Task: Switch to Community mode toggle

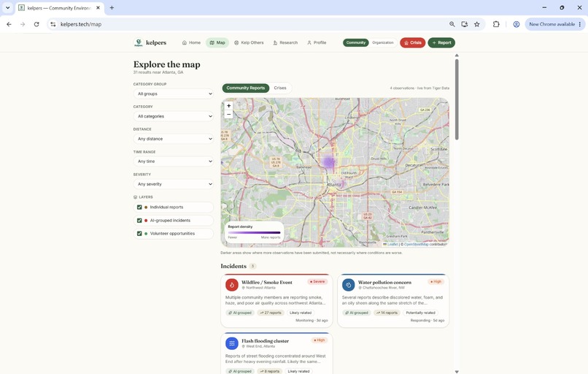Action: 355,43
